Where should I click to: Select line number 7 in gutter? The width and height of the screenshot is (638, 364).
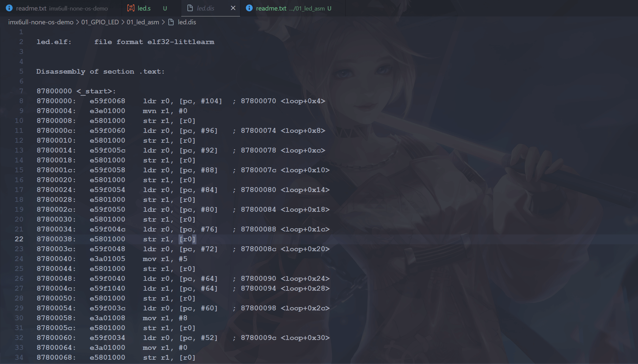(x=21, y=91)
